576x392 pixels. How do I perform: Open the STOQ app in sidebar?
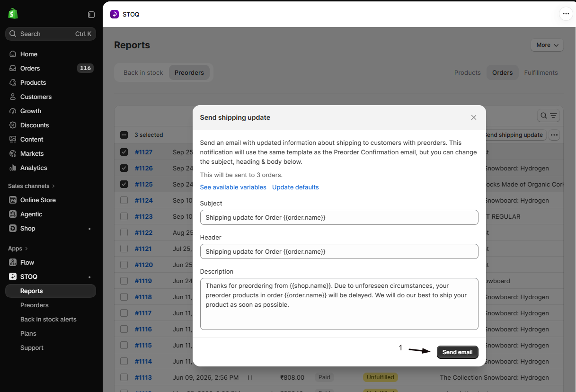point(51,276)
